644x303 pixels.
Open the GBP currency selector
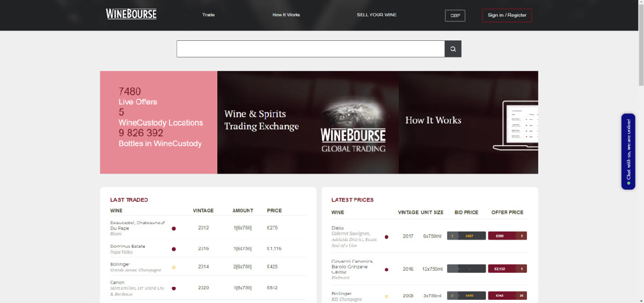[x=455, y=16]
